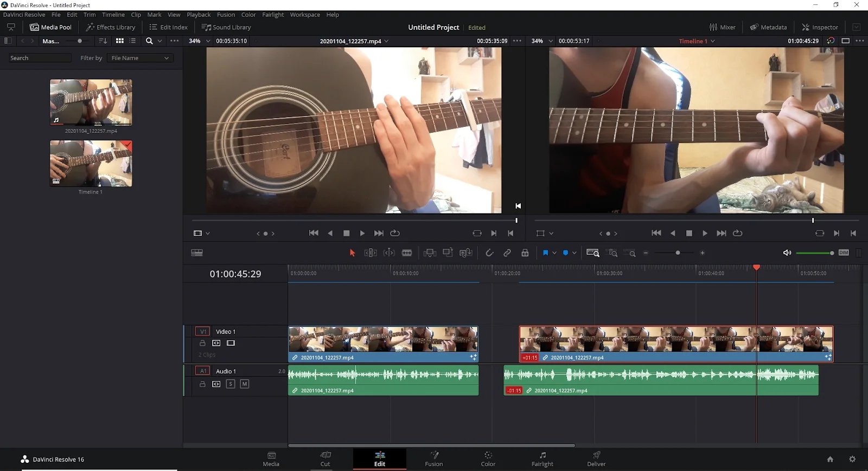
Task: Open the Fairlight menu in menu bar
Action: 273,15
